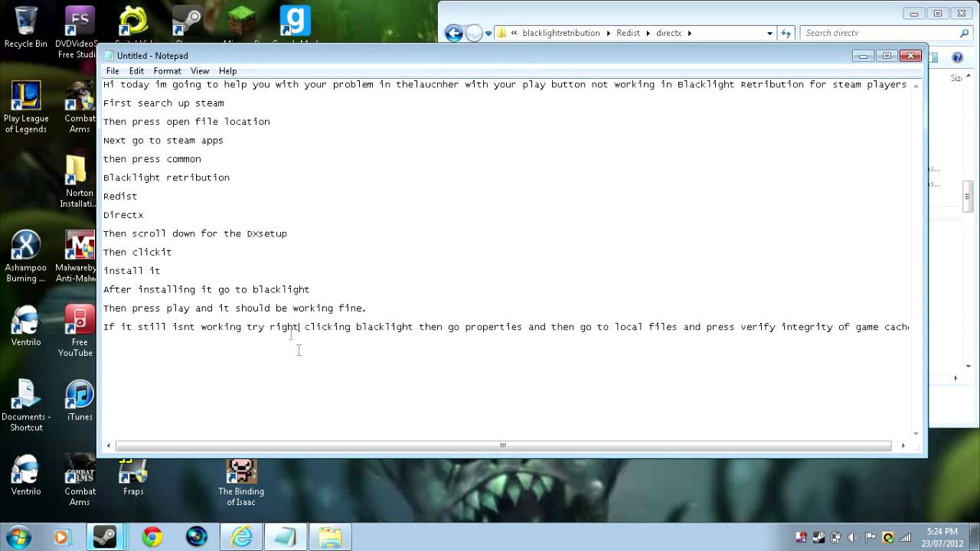The height and width of the screenshot is (551, 980).
Task: Click the Show desktop strip in taskbar
Action: pyautogui.click(x=975, y=537)
